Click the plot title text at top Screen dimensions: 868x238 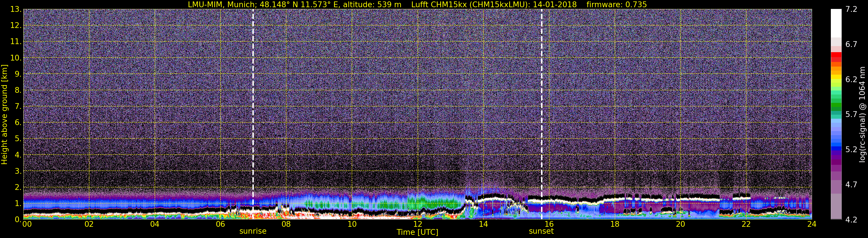point(417,4)
